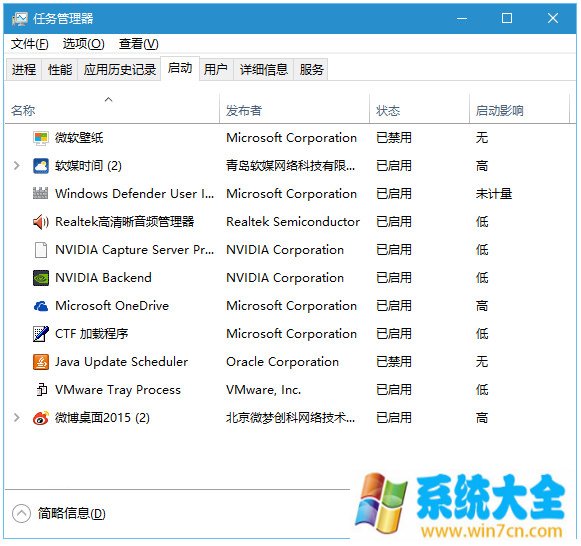Open the 选项(O) menu
The width and height of the screenshot is (581, 546).
[x=83, y=44]
